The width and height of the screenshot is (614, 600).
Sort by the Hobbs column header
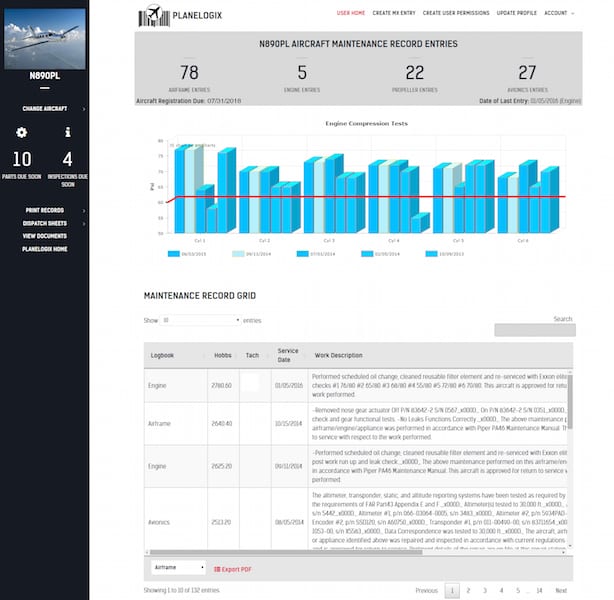click(x=223, y=356)
